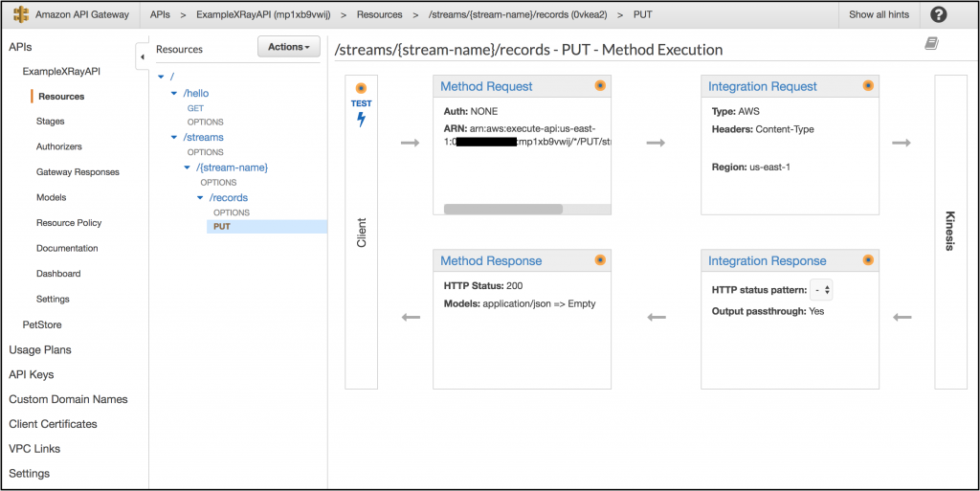980x491 pixels.
Task: Click the hint dot above TEST
Action: 361,88
